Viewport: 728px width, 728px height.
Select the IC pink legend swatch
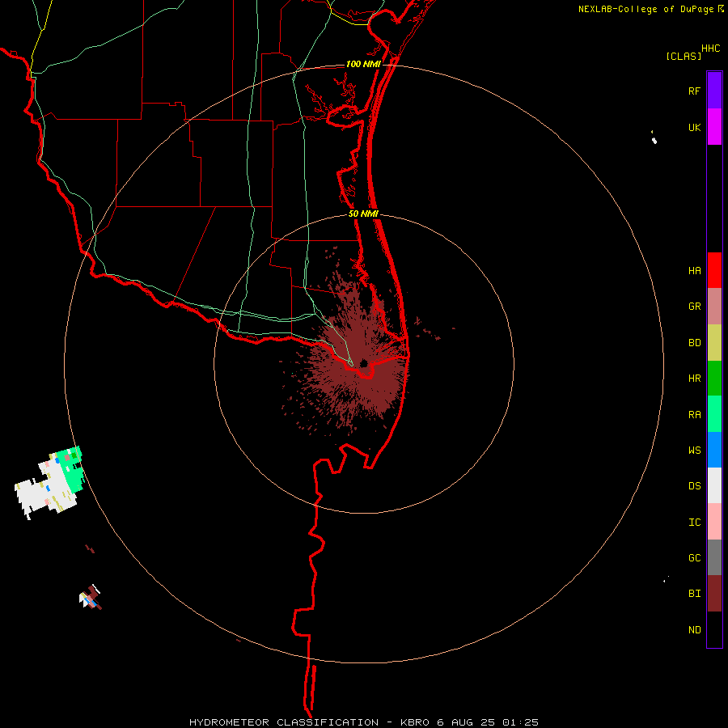click(714, 522)
